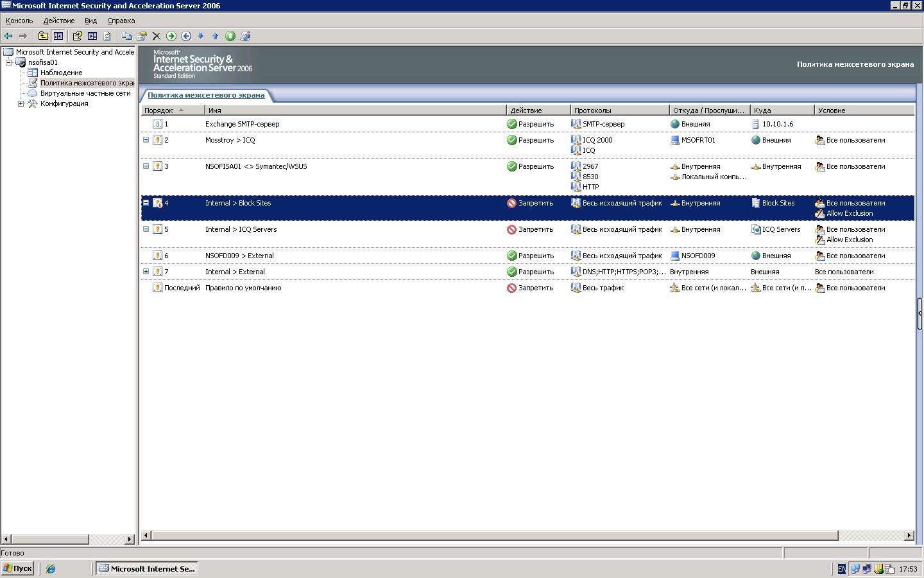Click the Back arrow in the toolbar
Viewport: 924px width, 578px height.
coord(8,36)
